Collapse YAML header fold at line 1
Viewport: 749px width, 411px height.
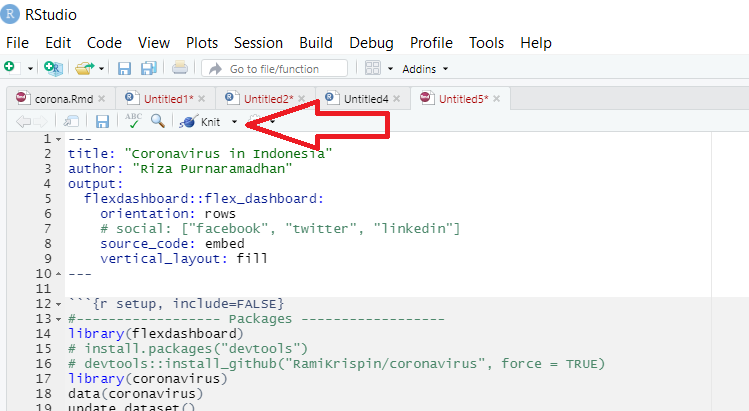click(59, 140)
